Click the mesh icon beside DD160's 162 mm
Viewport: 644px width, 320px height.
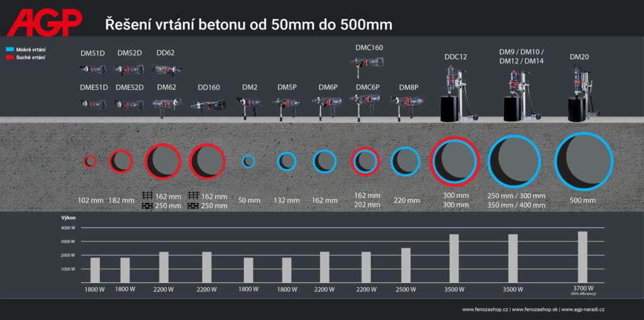pos(193,196)
